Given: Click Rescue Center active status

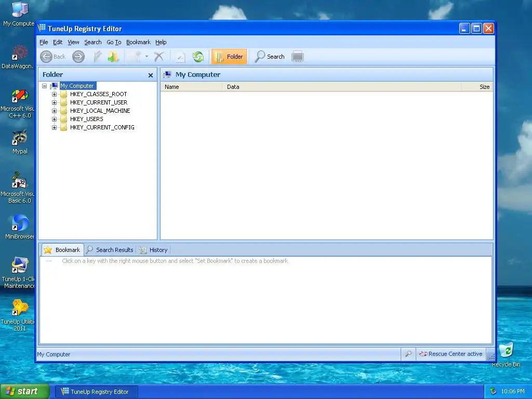Looking at the screenshot, I should coord(451,354).
